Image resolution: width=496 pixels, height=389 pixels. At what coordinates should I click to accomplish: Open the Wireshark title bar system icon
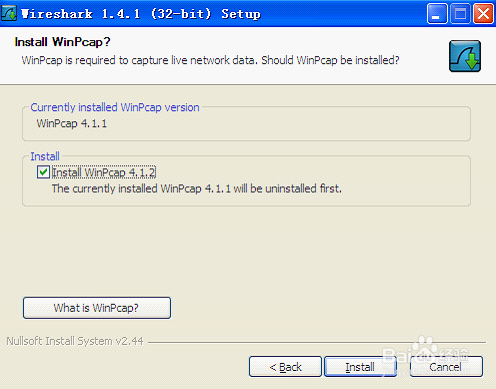click(9, 14)
